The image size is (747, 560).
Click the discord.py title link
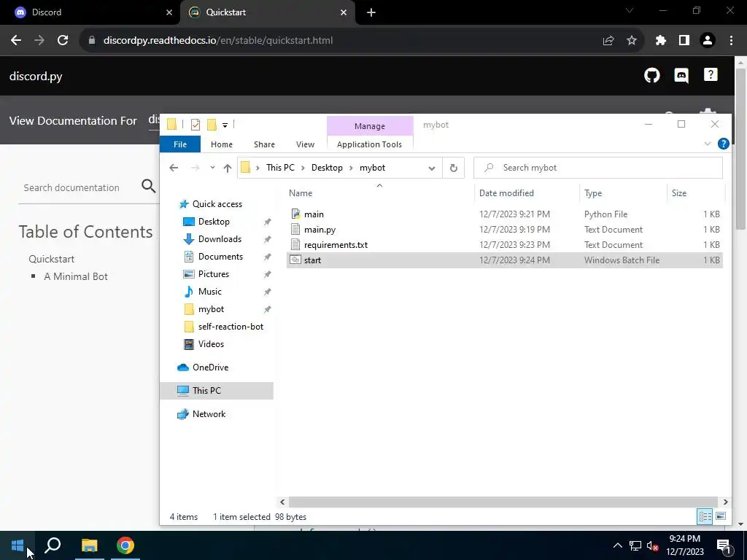(36, 76)
